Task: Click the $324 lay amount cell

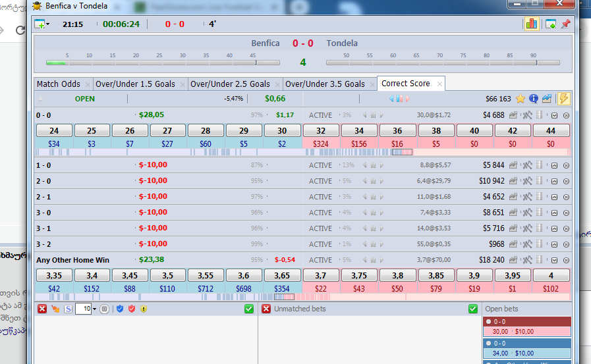Action: click(321, 143)
